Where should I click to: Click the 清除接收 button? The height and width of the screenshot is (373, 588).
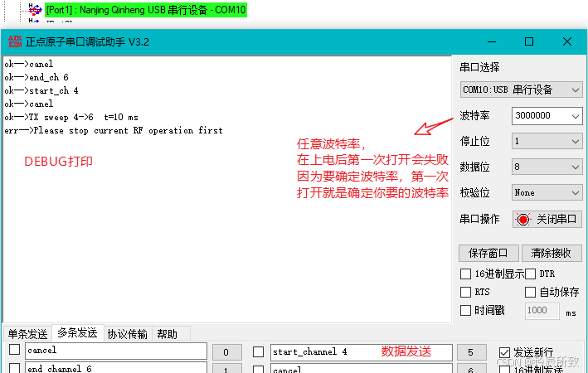click(552, 253)
